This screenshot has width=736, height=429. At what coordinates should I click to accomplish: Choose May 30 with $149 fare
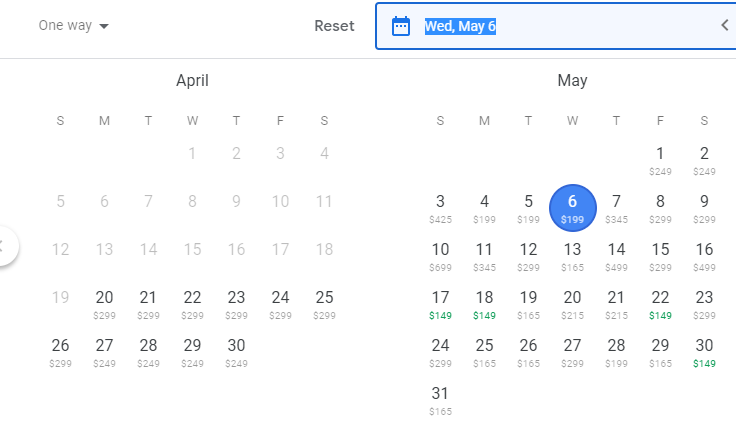pos(704,350)
